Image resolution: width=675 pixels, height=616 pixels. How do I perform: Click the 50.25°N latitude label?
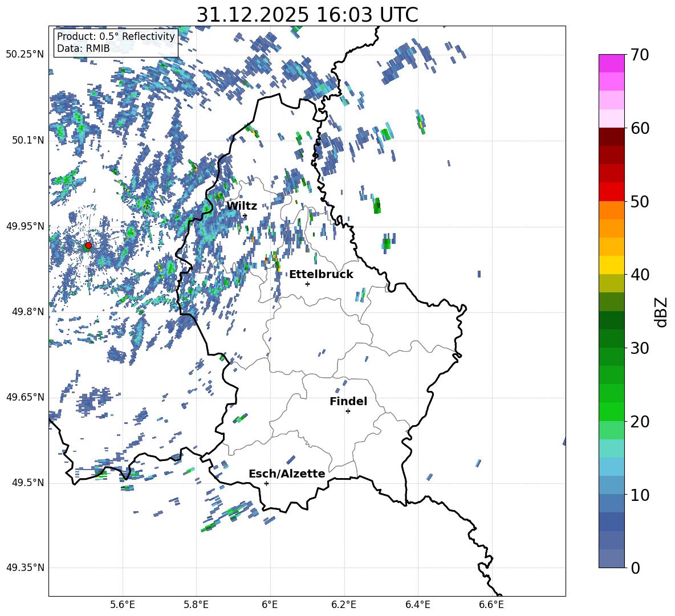[x=25, y=55]
